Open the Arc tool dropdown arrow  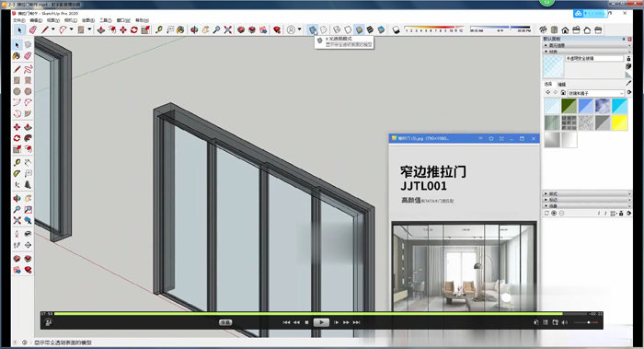click(71, 29)
